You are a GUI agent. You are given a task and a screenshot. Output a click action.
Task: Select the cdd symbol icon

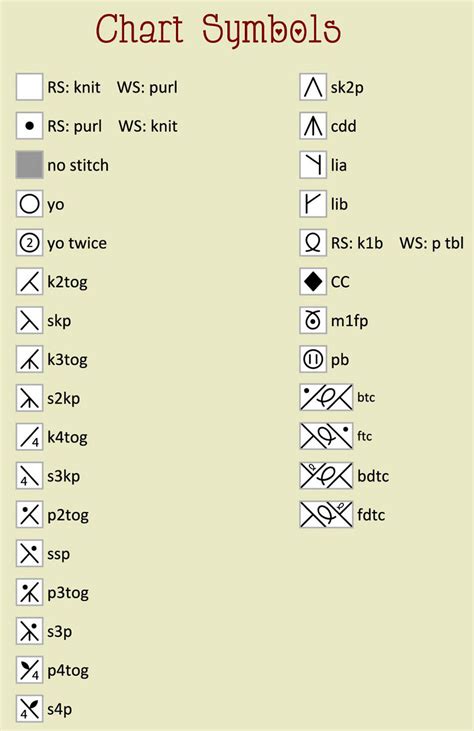coord(313,126)
